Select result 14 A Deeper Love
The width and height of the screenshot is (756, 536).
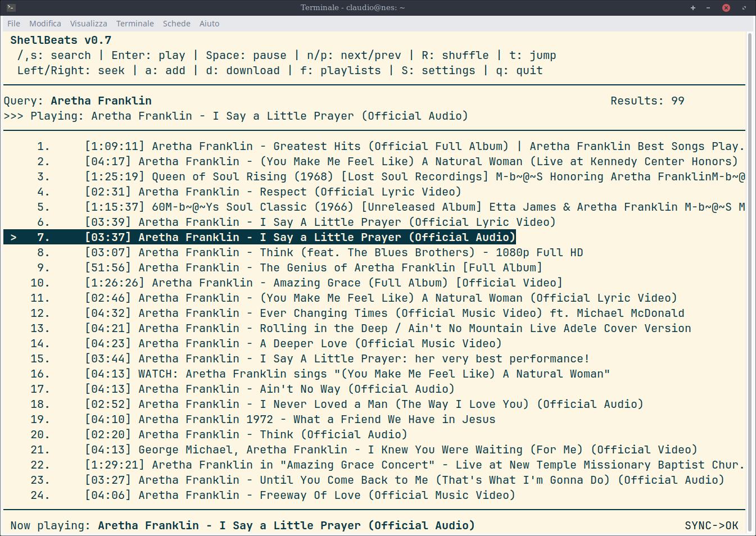click(x=374, y=344)
